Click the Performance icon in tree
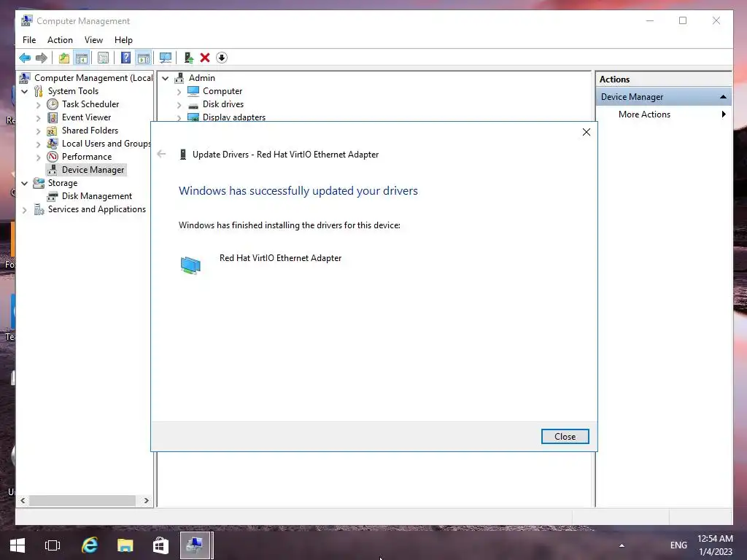 tap(53, 157)
